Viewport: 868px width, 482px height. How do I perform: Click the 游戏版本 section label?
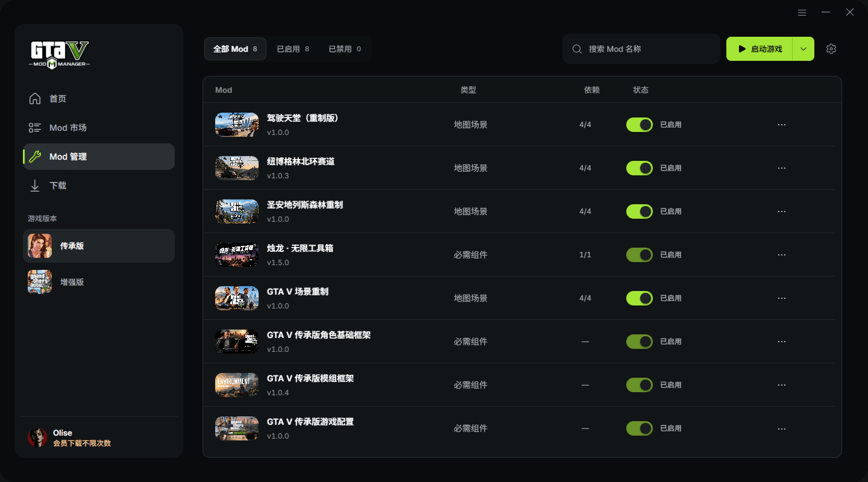(x=42, y=219)
